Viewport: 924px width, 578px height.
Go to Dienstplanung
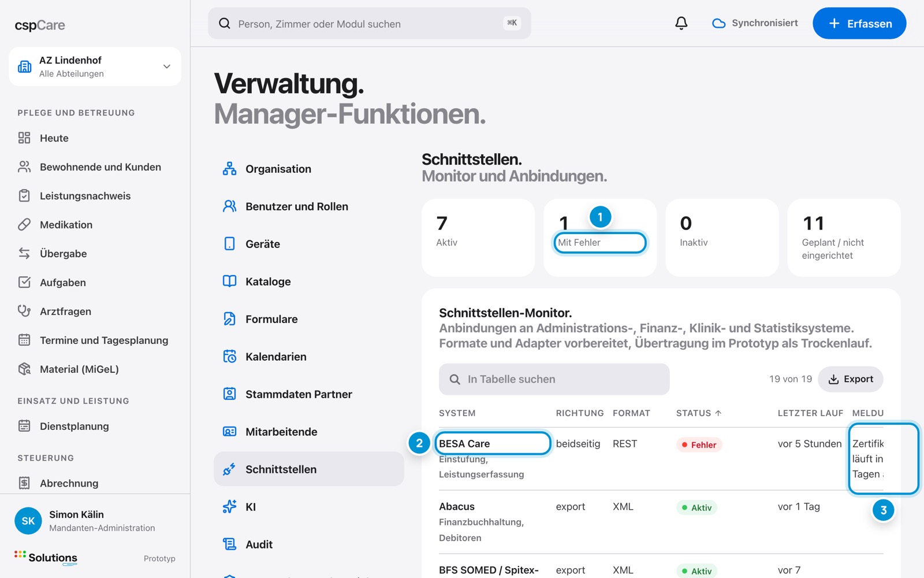point(95,426)
